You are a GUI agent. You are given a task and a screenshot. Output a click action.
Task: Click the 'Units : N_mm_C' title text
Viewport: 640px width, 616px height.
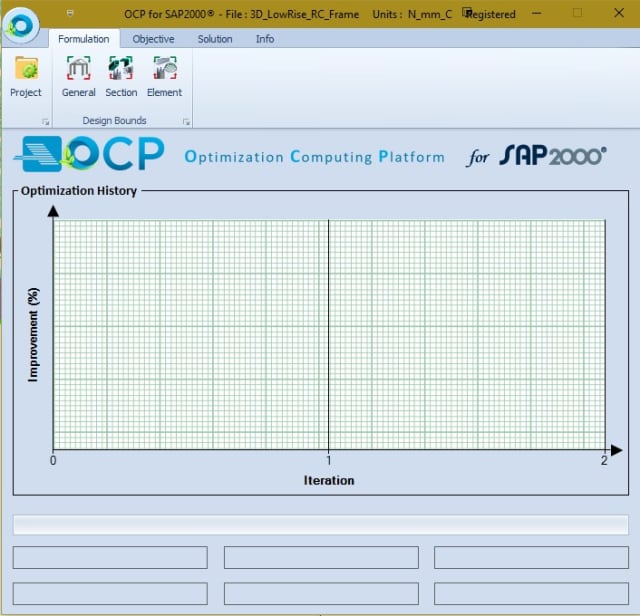pos(412,14)
